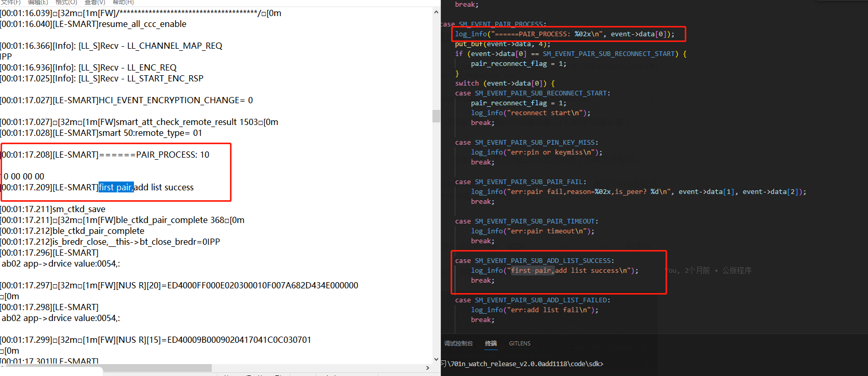Click the 'ble_ctkd_pair_complete 368' log line
The width and height of the screenshot is (868, 376).
(123, 220)
